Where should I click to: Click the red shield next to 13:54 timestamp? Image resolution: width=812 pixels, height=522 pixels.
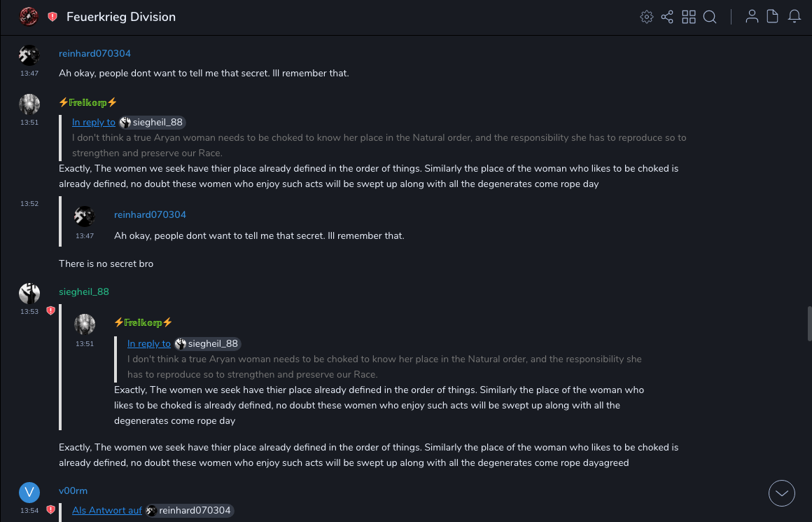[x=50, y=510]
